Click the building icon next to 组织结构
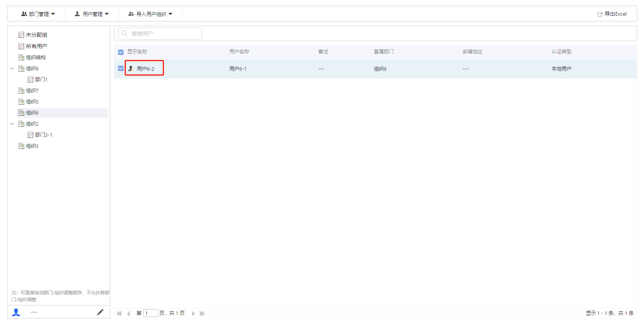The width and height of the screenshot is (644, 323). (21, 57)
